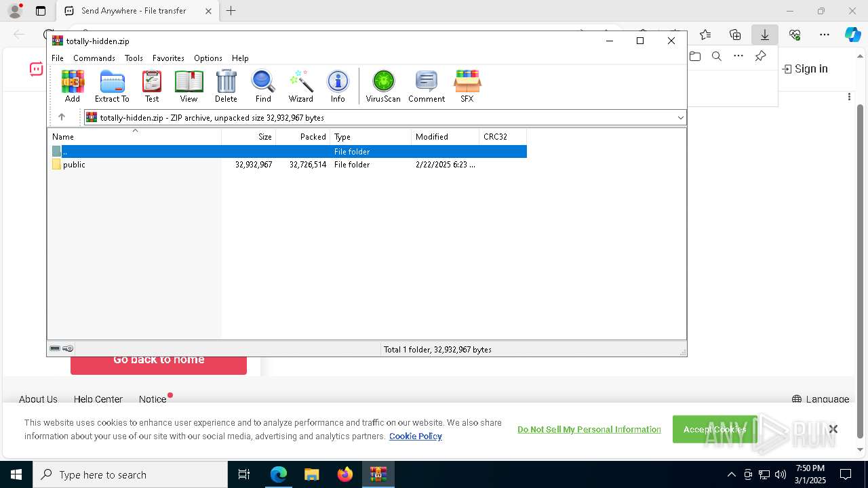
Task: Open Task View on the taskbar
Action: (x=244, y=474)
